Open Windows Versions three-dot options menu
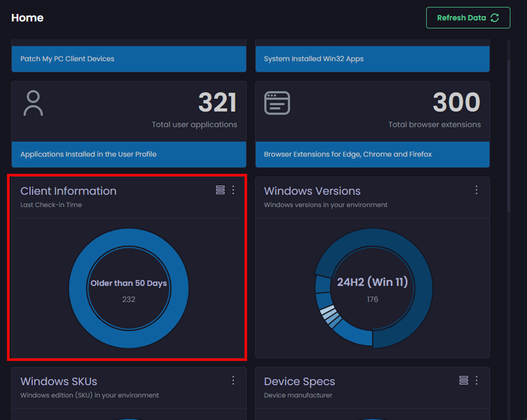 476,190
